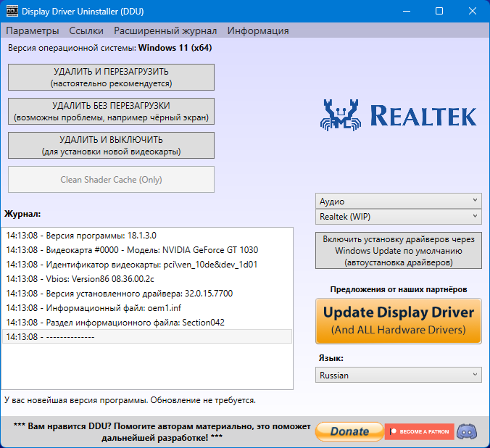Open the Russian language dropdown
The width and height of the screenshot is (490, 448).
pyautogui.click(x=399, y=375)
